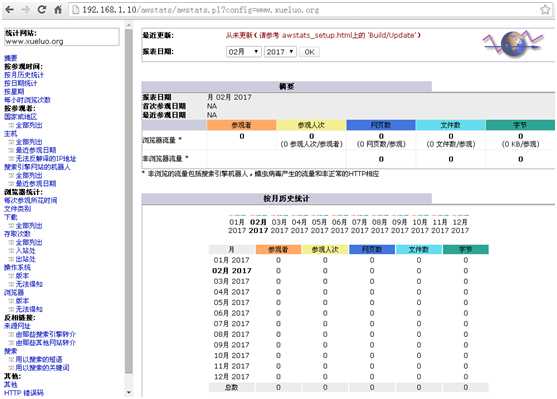Click the 总数 totals row label
Image resolution: width=557 pixels, height=399 pixels.
[231, 387]
